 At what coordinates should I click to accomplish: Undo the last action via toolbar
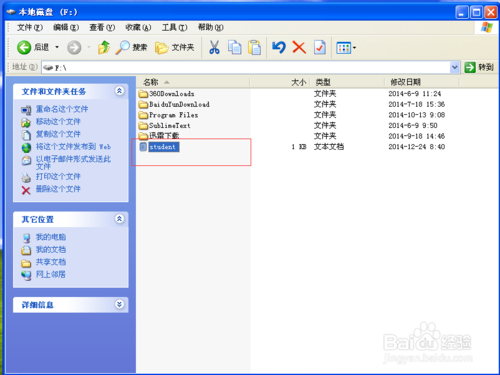279,48
